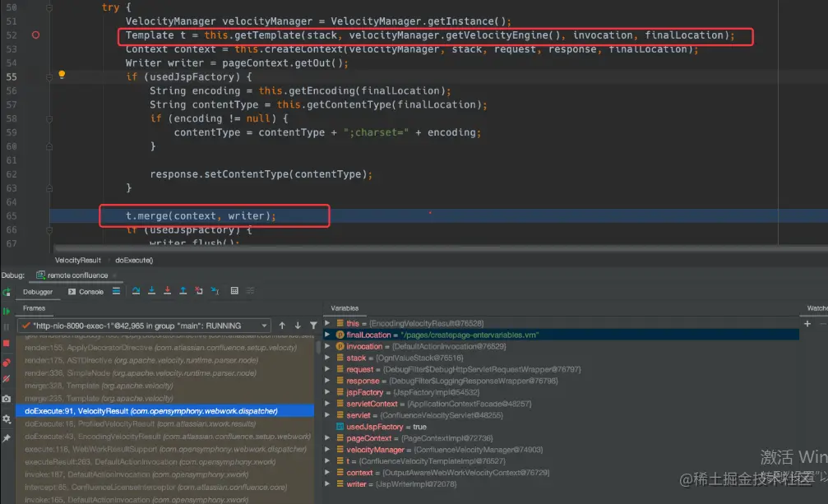Select the Frames tab
The image size is (828, 504).
[x=34, y=308]
